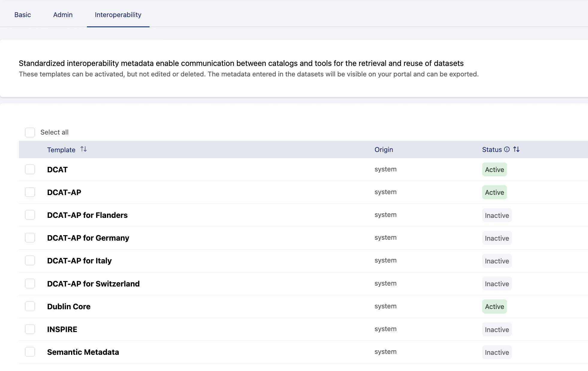Image resolution: width=588 pixels, height=371 pixels.
Task: Click the Template column header label
Action: click(61, 150)
